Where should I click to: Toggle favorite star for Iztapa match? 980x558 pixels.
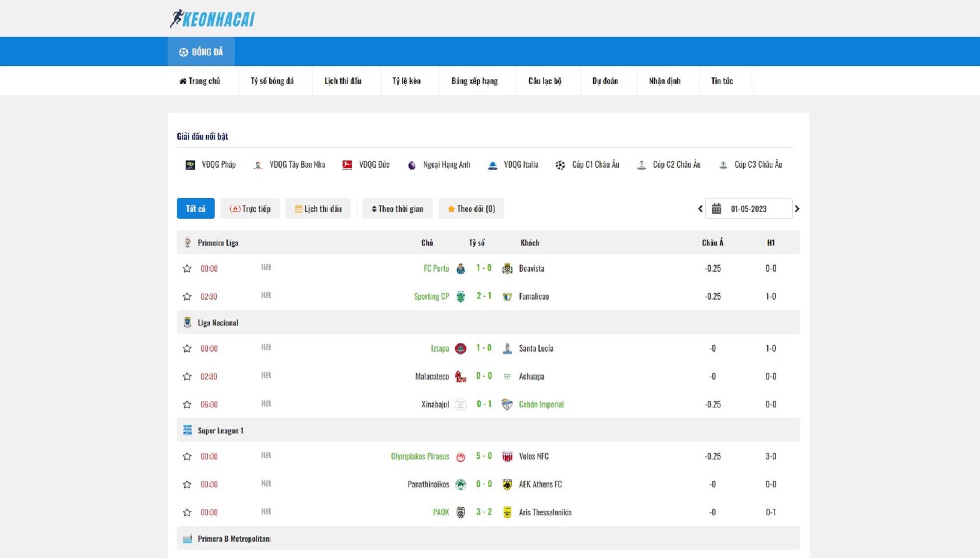[187, 349]
